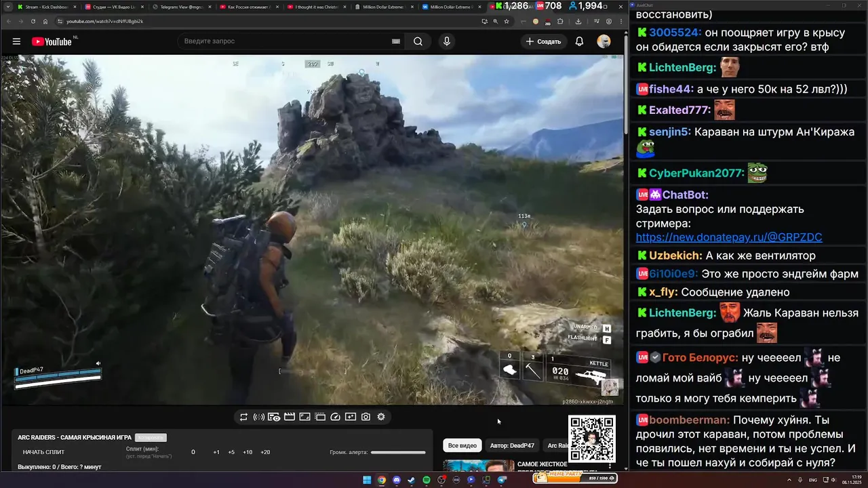Image resolution: width=868 pixels, height=488 pixels.
Task: Go to the YouTube home logo
Action: tap(52, 41)
